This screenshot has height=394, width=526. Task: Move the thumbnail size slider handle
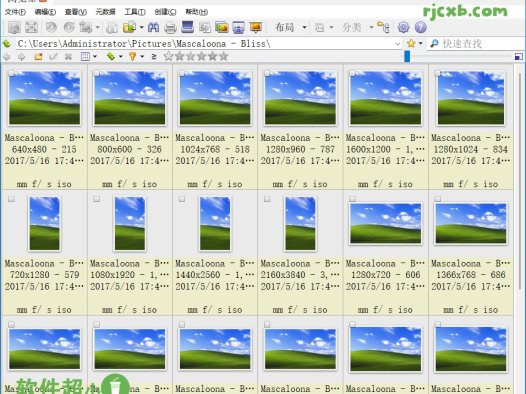click(407, 56)
